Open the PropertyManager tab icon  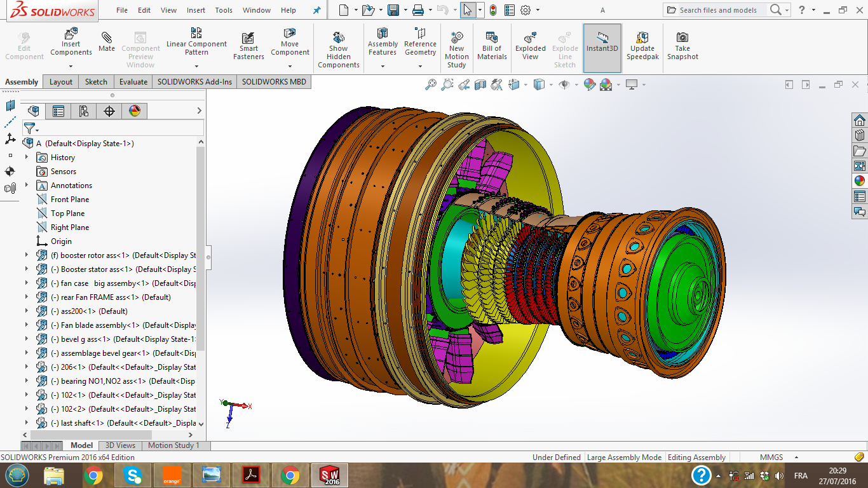[58, 111]
